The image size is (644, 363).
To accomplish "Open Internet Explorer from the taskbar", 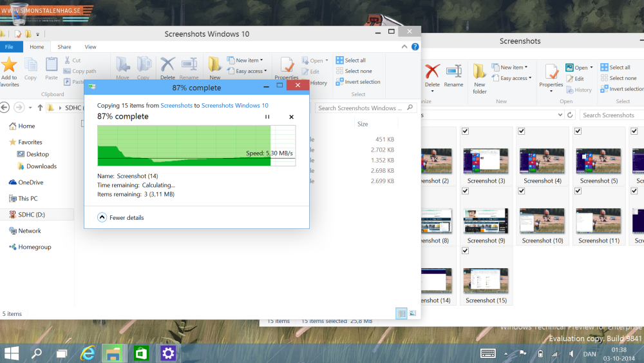I will 88,353.
